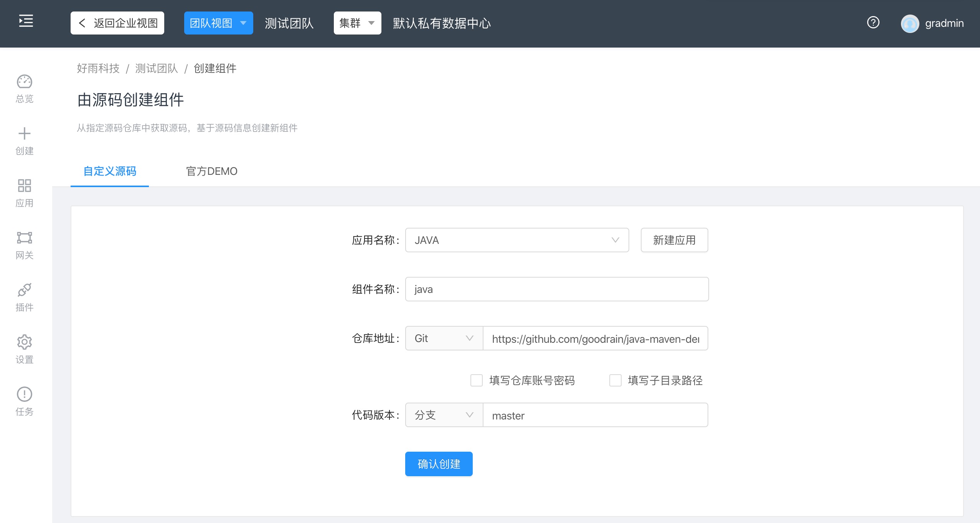Select the 自定义源码 tab

tap(109, 171)
